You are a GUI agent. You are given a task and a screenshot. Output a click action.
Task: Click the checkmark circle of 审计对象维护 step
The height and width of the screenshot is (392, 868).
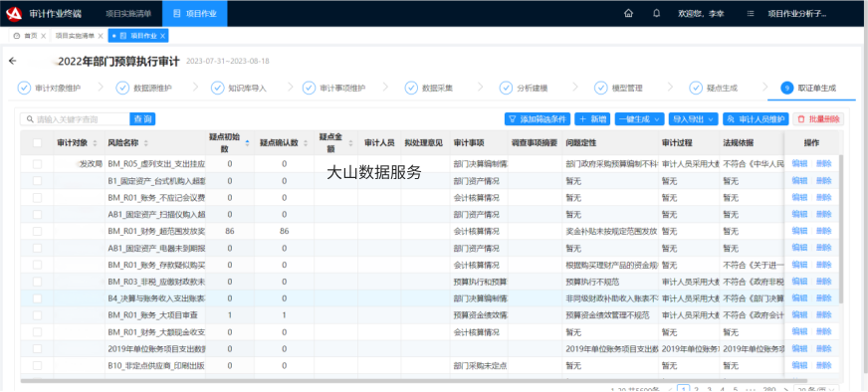pos(24,88)
